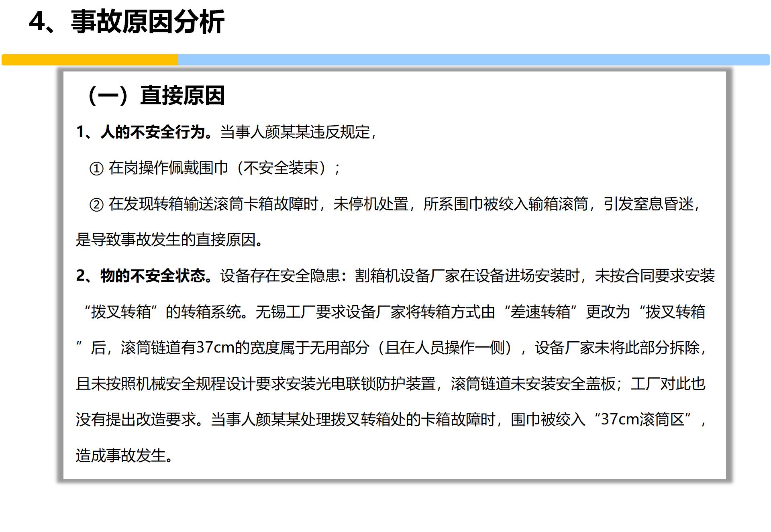Click the phrase "引发窒息昏迷"
This screenshot has width=771, height=532.
[x=648, y=204]
